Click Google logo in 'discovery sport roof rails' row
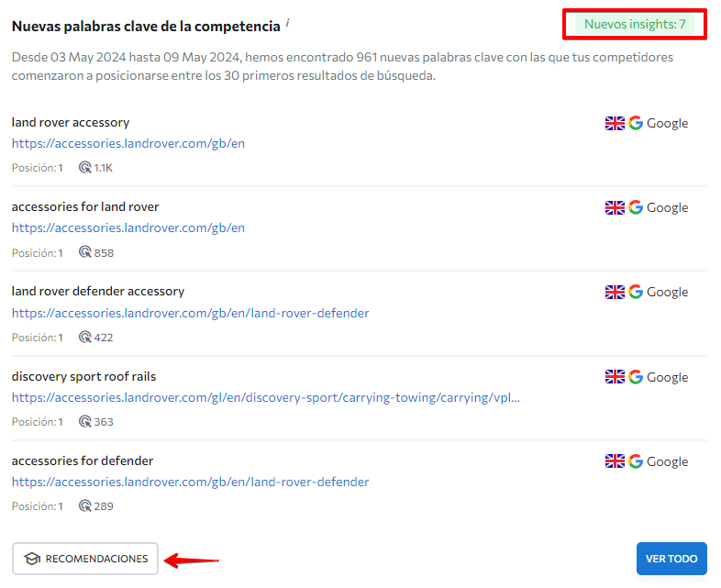The image size is (721, 588). 636,377
